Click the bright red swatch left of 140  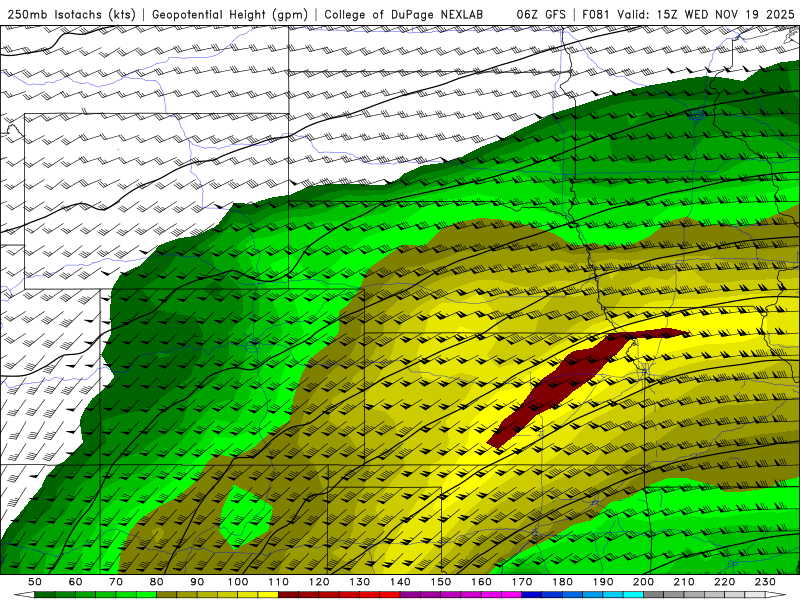[x=390, y=594]
